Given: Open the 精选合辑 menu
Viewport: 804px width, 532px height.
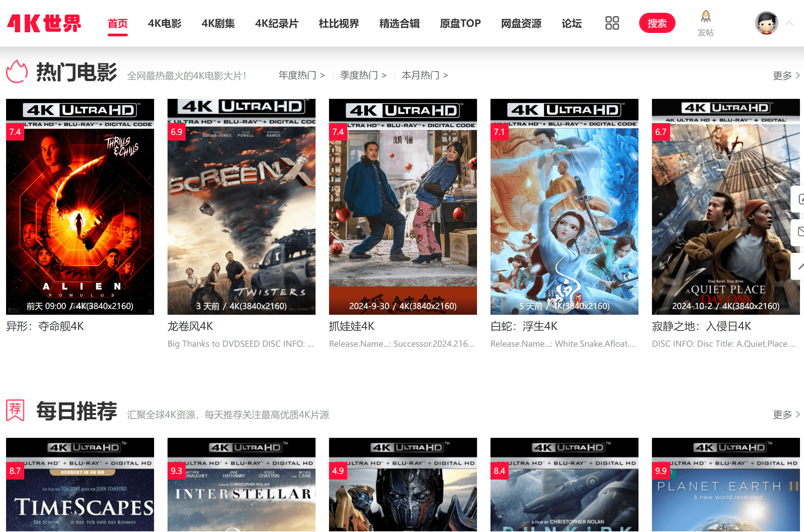Looking at the screenshot, I should tap(399, 24).
